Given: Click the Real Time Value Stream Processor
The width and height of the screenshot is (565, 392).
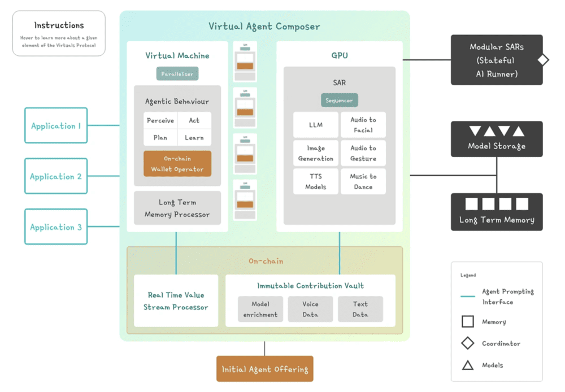Looking at the screenshot, I should click(x=176, y=301).
